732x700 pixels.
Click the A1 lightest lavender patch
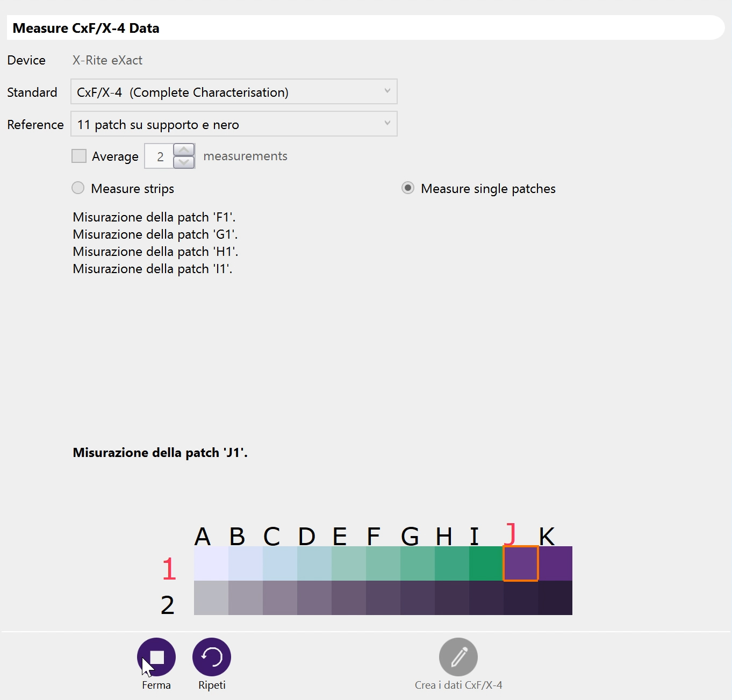click(211, 563)
